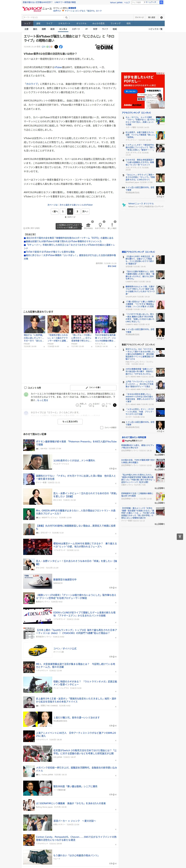Open article 任天堂がSwitch 2の販売方法
186x868 pixels.
coord(85,752)
